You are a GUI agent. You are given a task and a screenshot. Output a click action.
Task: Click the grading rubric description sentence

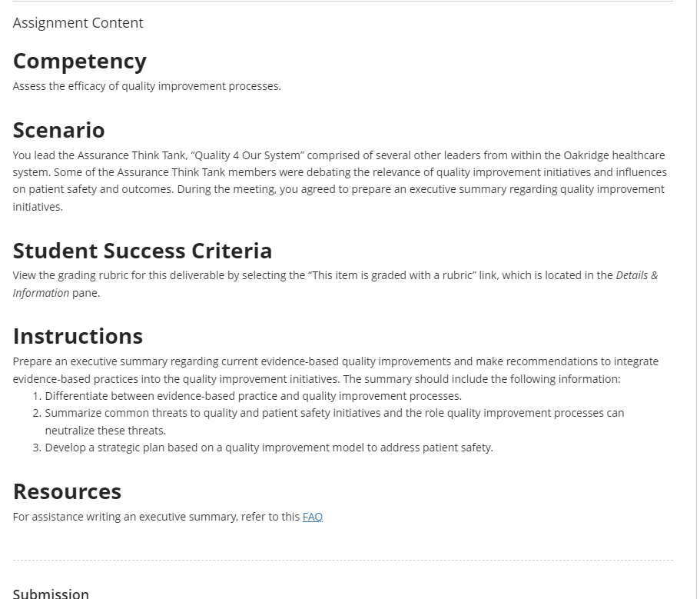click(335, 284)
